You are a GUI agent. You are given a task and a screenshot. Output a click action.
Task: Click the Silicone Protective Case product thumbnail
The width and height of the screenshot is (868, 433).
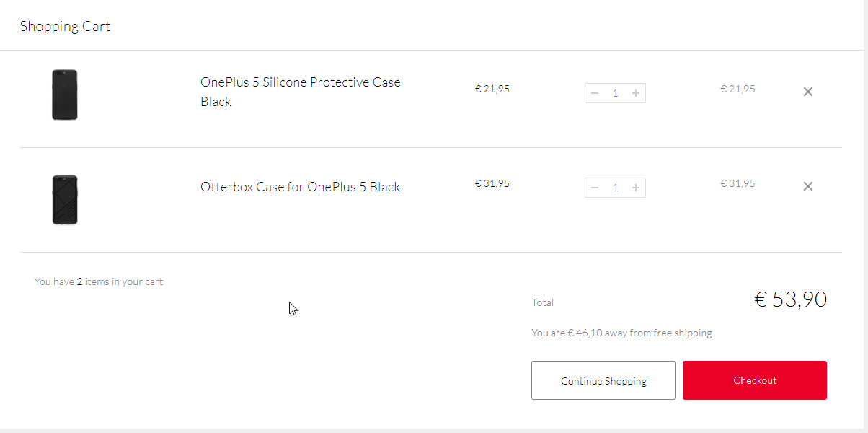(65, 95)
